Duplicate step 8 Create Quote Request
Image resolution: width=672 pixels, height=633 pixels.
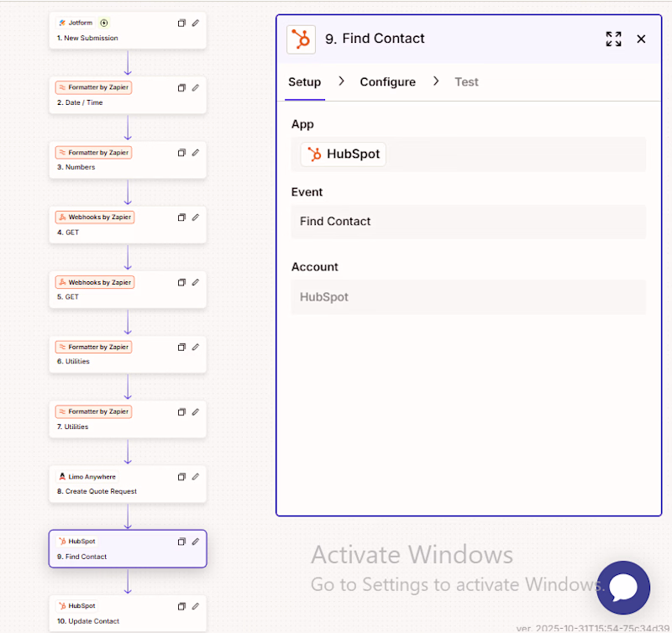click(181, 477)
